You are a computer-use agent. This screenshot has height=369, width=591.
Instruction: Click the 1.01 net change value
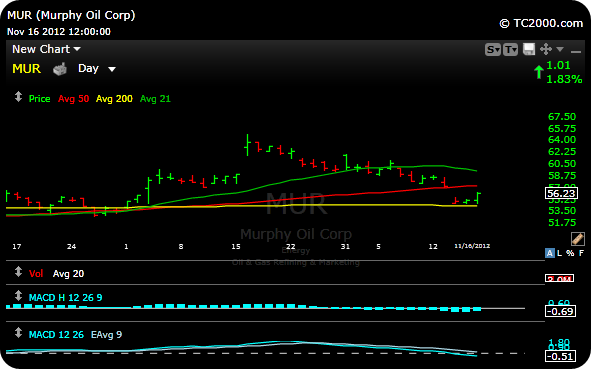558,65
